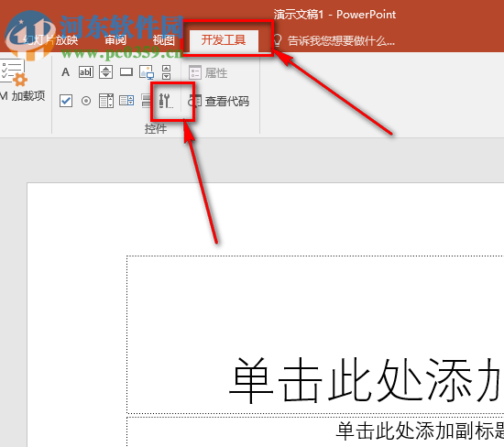
Task: Open the 幻灯片放映 tab
Action: [50, 40]
